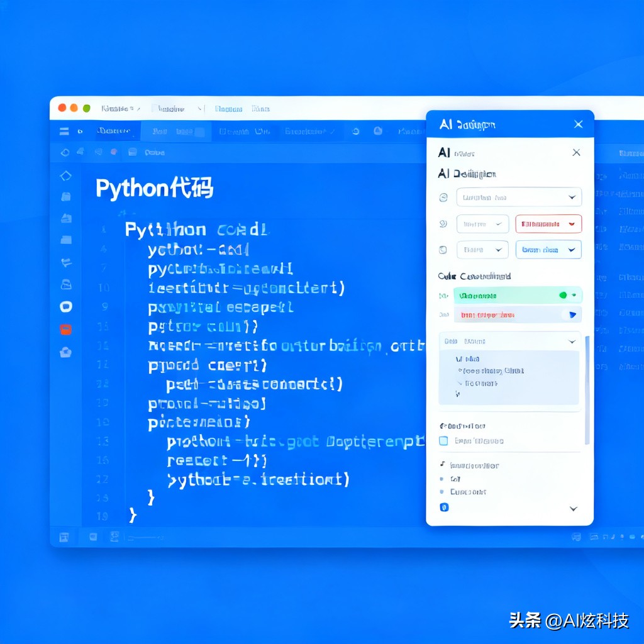Click the blue shield icon in AI panel
Screen dimensions: 644x644
point(444,508)
